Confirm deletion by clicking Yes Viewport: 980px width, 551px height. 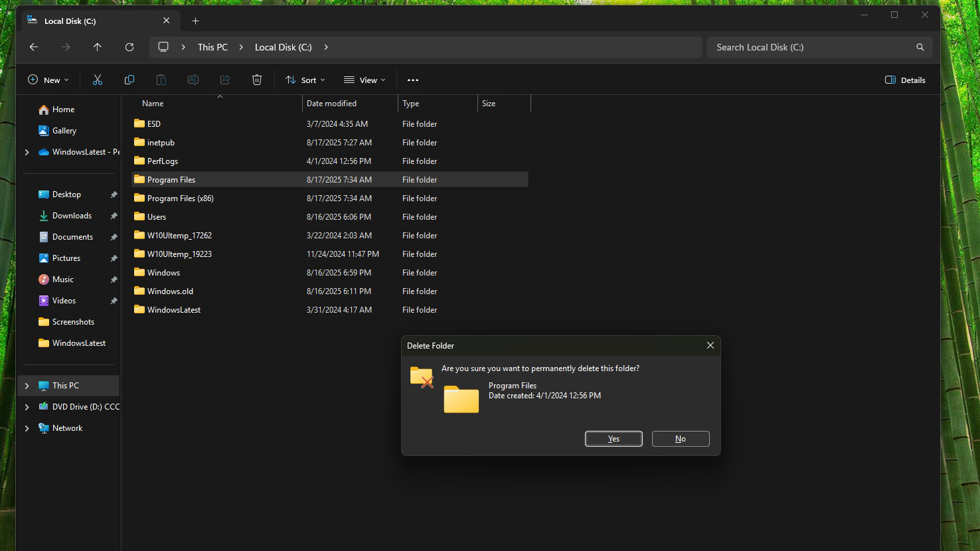613,439
